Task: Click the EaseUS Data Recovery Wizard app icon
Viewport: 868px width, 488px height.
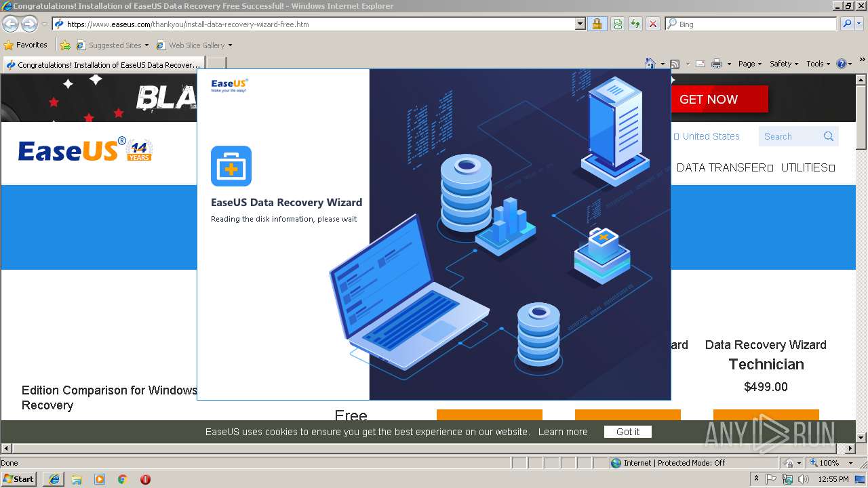Action: 231,166
